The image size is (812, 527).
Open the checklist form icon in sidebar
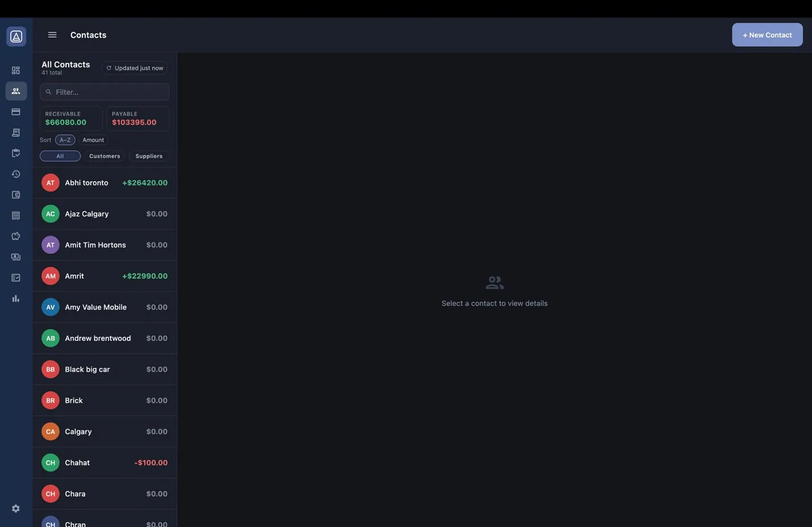tap(16, 278)
